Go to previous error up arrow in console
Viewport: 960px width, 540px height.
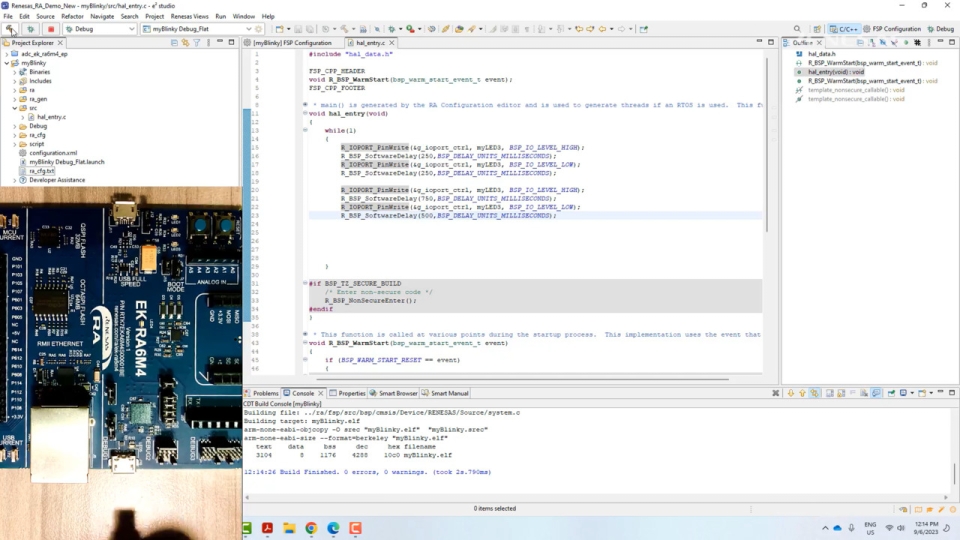click(802, 393)
